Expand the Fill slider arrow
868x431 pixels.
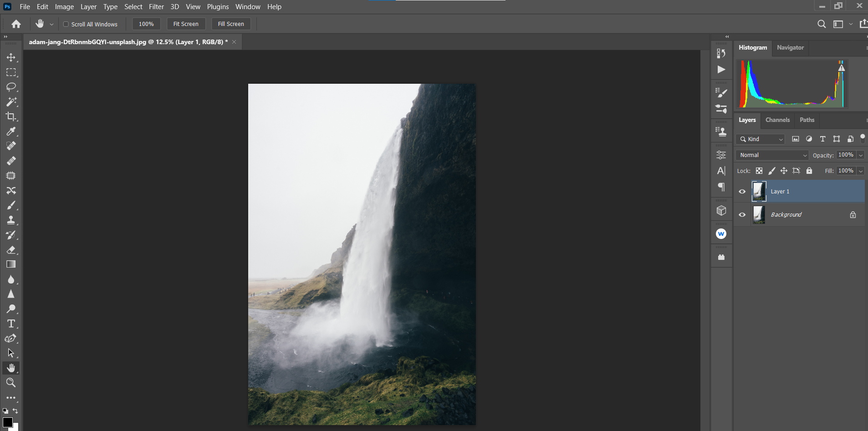coord(861,171)
